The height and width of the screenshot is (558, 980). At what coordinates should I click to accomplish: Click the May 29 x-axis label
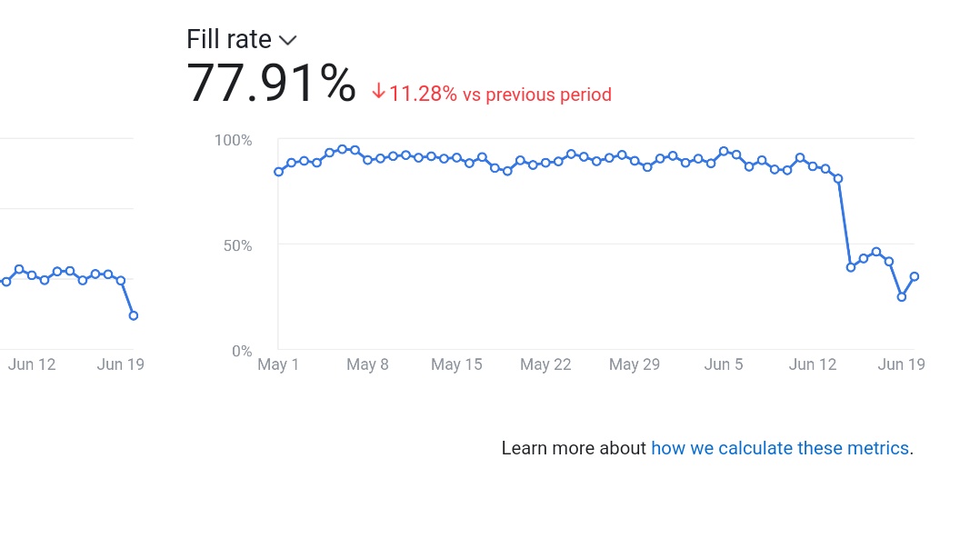[x=635, y=364]
